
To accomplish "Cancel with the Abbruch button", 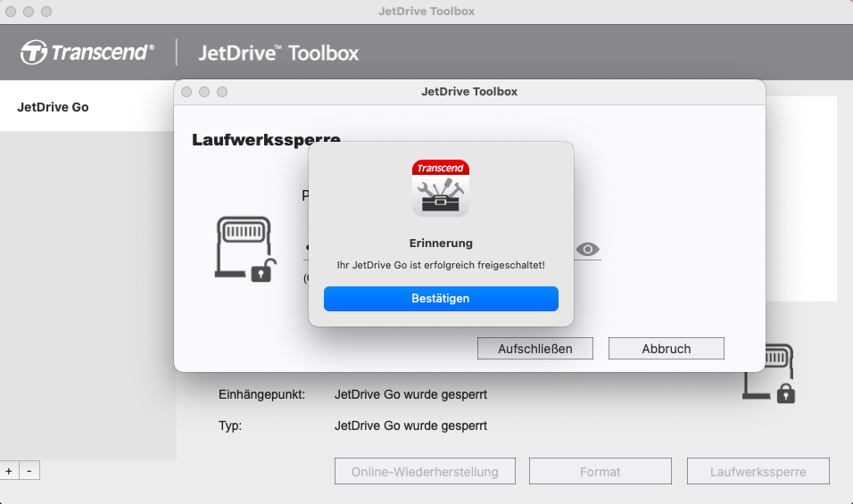I will click(x=666, y=349).
